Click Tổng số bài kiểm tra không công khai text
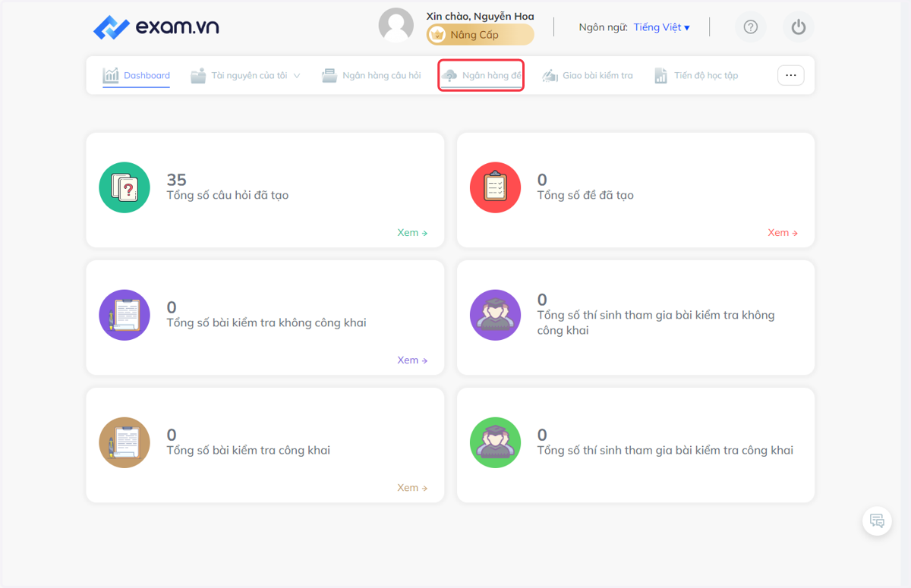The width and height of the screenshot is (911, 588). point(266,323)
